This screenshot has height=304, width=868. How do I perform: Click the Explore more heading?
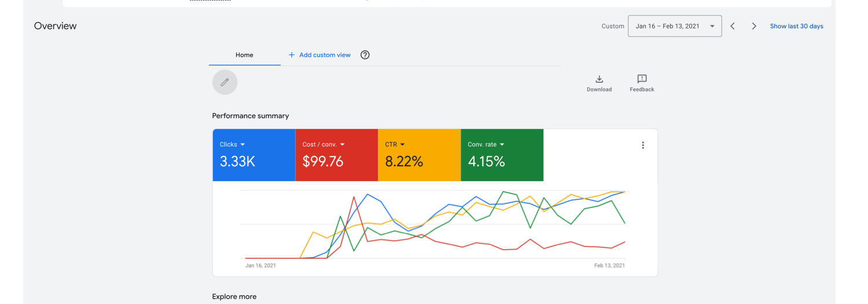point(234,296)
